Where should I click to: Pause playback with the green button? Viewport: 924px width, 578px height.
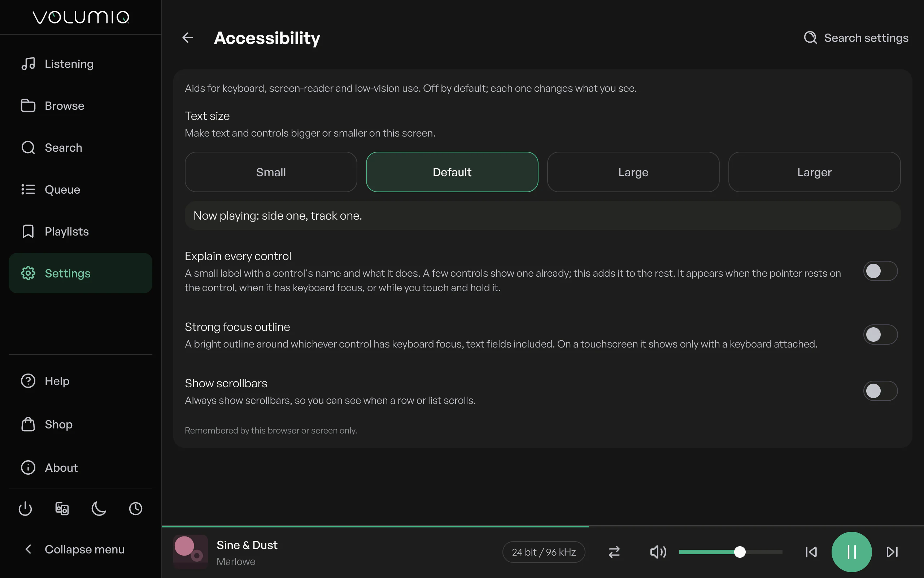click(x=851, y=552)
